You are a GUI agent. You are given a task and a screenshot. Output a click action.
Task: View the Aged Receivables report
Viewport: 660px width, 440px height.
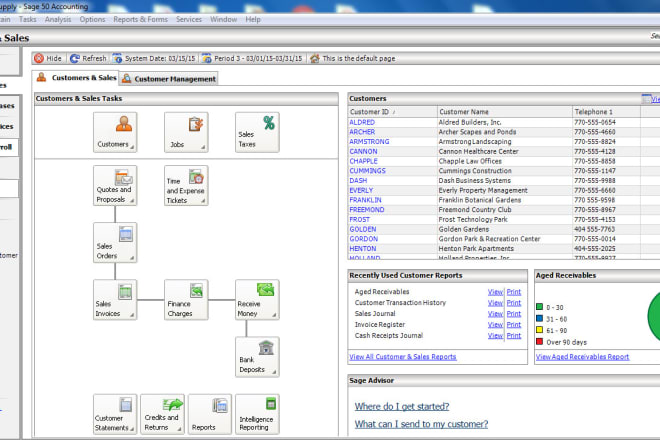click(495, 292)
